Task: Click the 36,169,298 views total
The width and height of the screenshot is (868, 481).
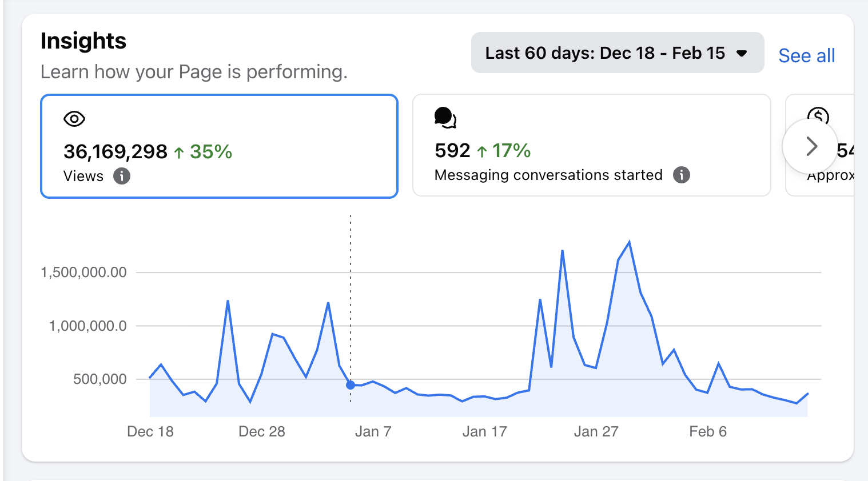Action: click(x=116, y=152)
